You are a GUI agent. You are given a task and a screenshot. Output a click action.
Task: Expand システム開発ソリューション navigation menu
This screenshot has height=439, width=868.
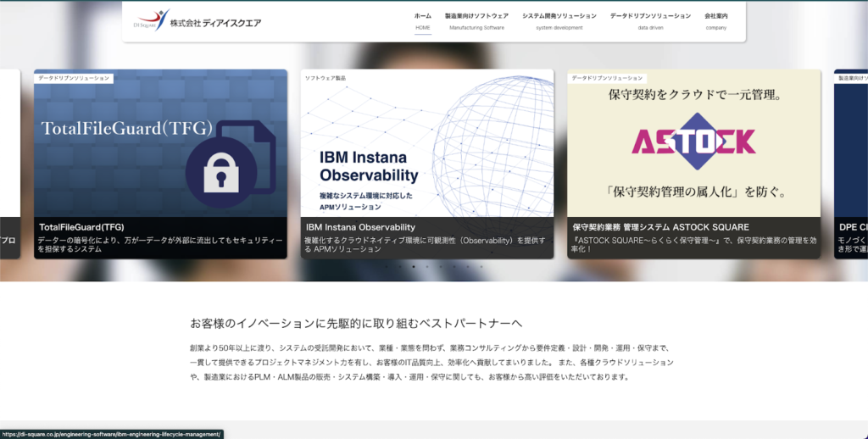click(559, 21)
